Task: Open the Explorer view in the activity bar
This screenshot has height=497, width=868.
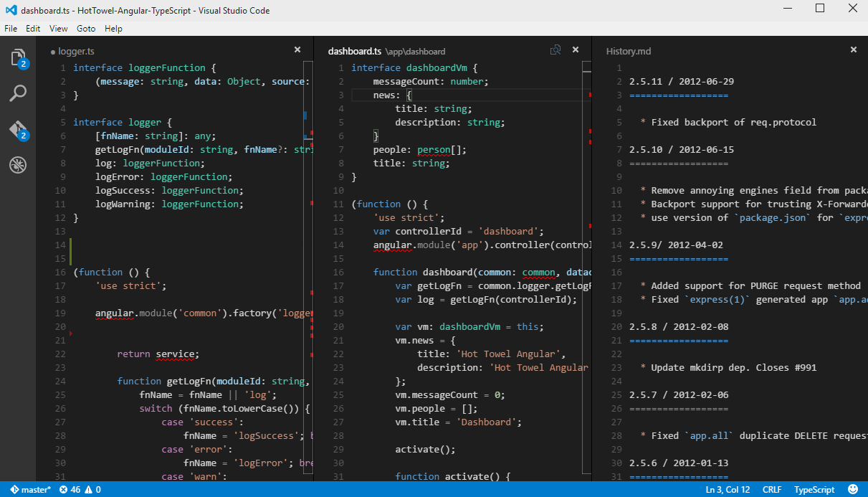Action: pos(18,57)
